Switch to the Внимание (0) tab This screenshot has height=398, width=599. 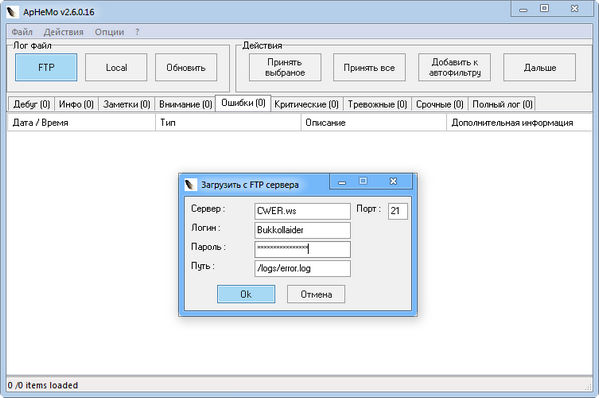click(185, 104)
